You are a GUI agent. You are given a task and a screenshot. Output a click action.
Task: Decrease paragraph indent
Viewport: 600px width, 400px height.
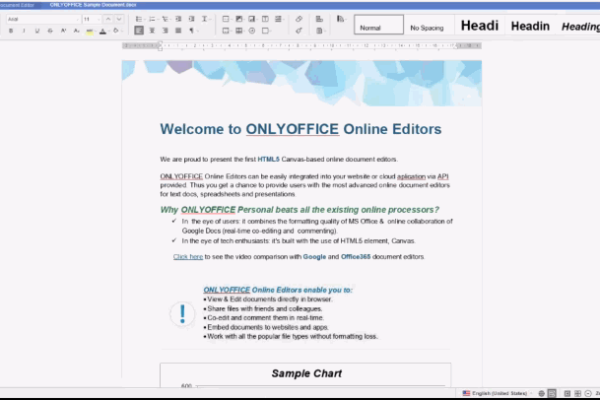178,19
